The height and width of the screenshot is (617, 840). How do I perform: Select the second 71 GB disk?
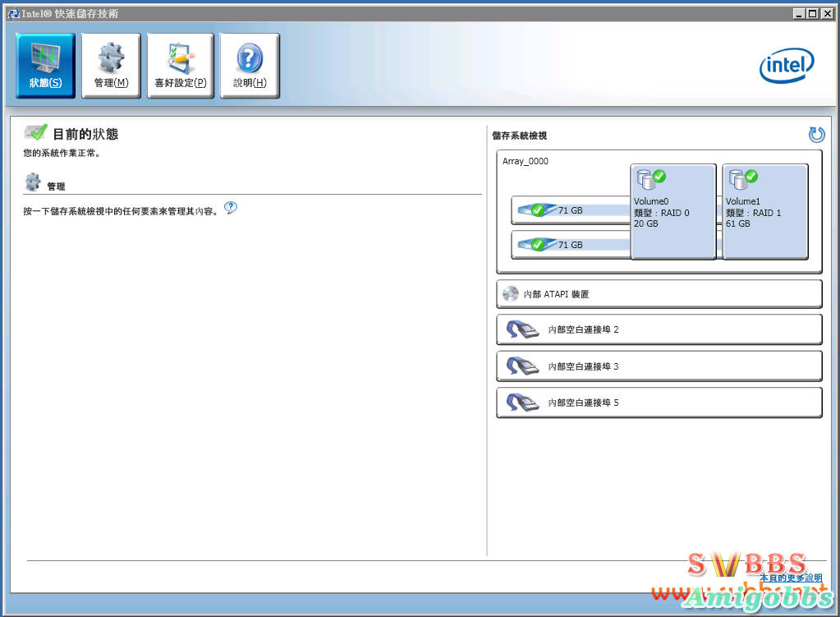(x=569, y=245)
